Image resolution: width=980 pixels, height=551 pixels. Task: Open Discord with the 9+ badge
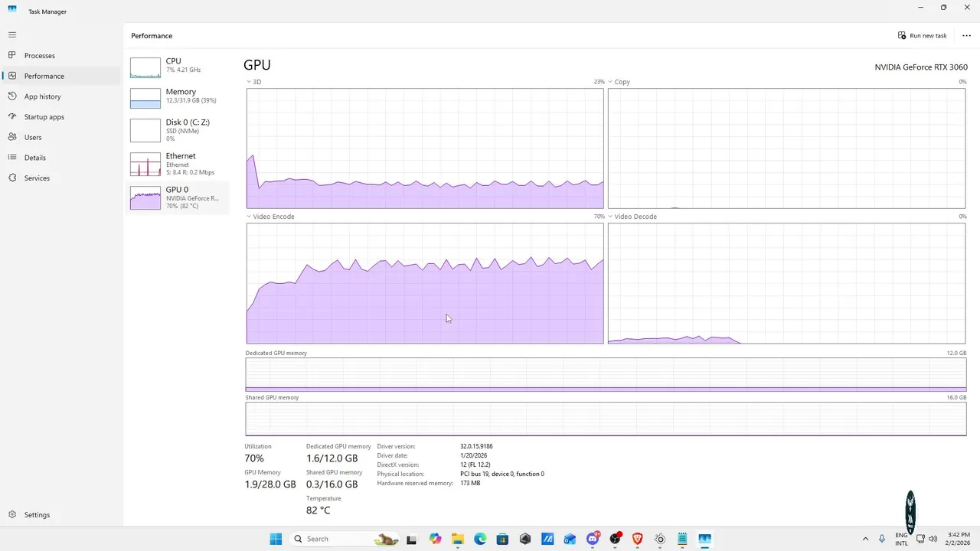(593, 539)
